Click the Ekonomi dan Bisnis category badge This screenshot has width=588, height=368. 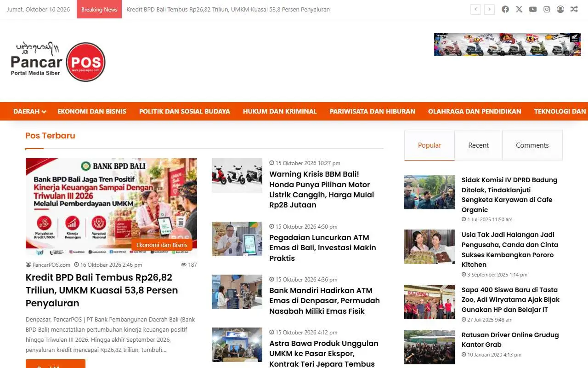coord(162,245)
